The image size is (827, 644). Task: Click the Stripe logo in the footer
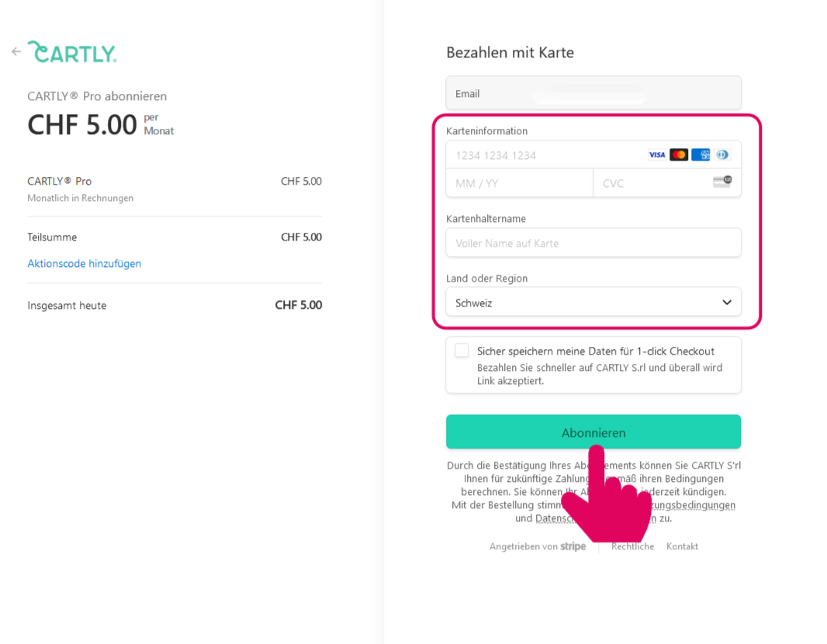[x=573, y=546]
